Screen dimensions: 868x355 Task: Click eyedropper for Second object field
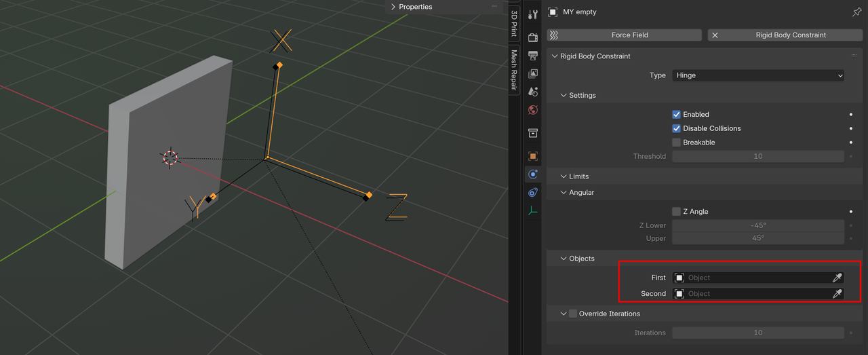tap(837, 294)
